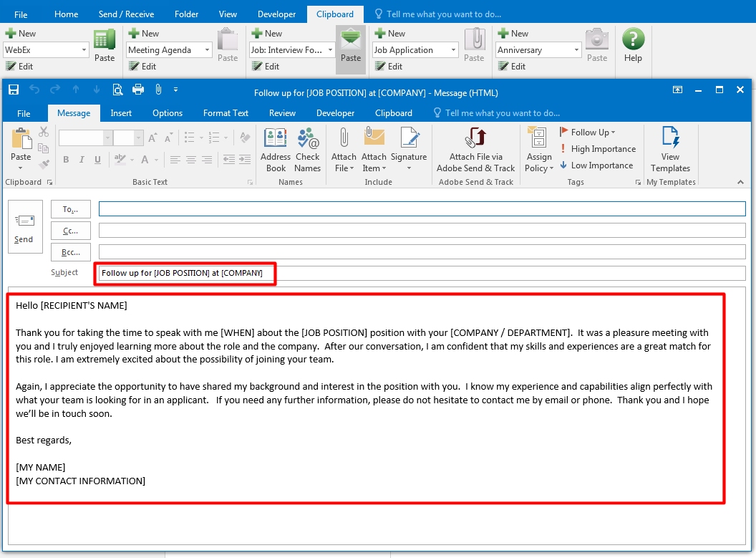The image size is (756, 558).
Task: Click the quick print icon
Action: point(138,90)
